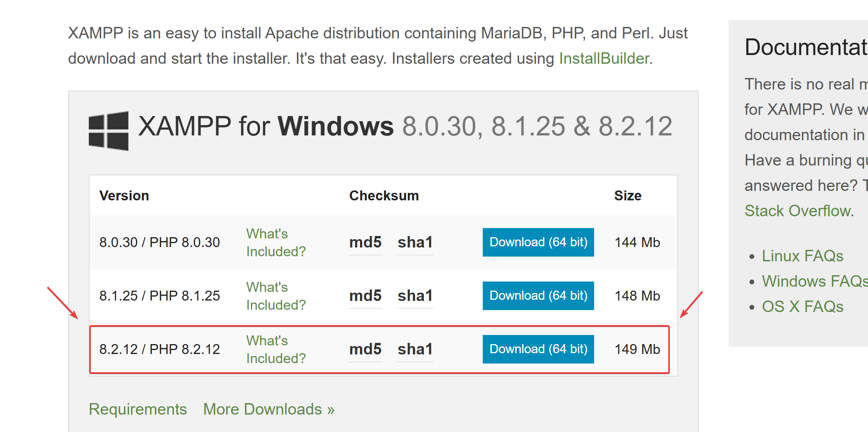The width and height of the screenshot is (868, 432).
Task: Open the Requirements link
Action: point(138,409)
